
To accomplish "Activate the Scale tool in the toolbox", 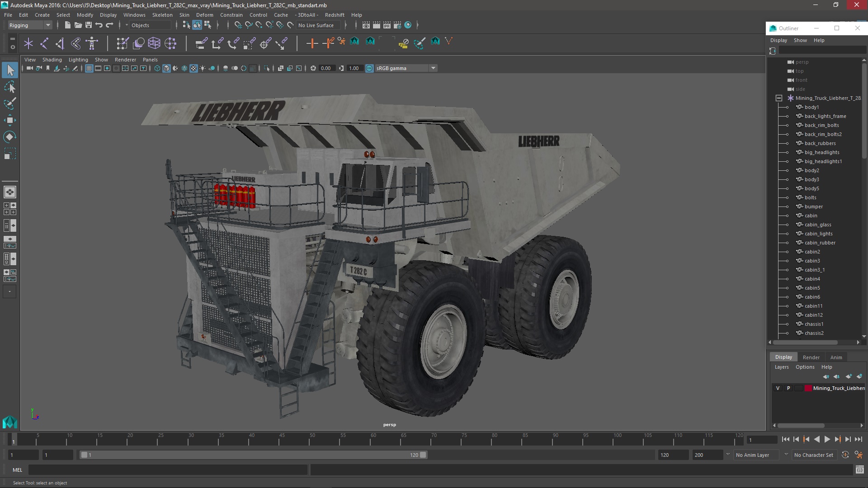I will tap(9, 154).
